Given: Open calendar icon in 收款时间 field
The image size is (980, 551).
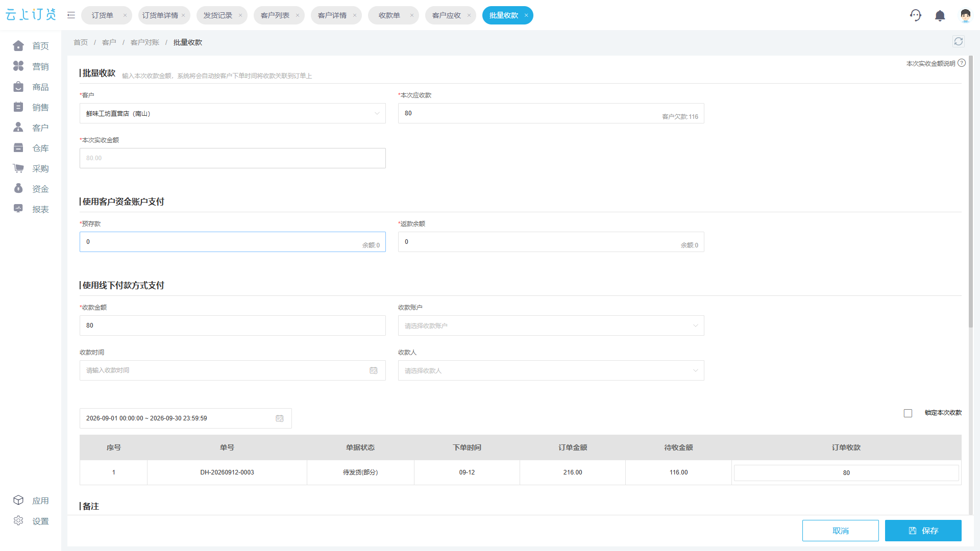Looking at the screenshot, I should [374, 370].
